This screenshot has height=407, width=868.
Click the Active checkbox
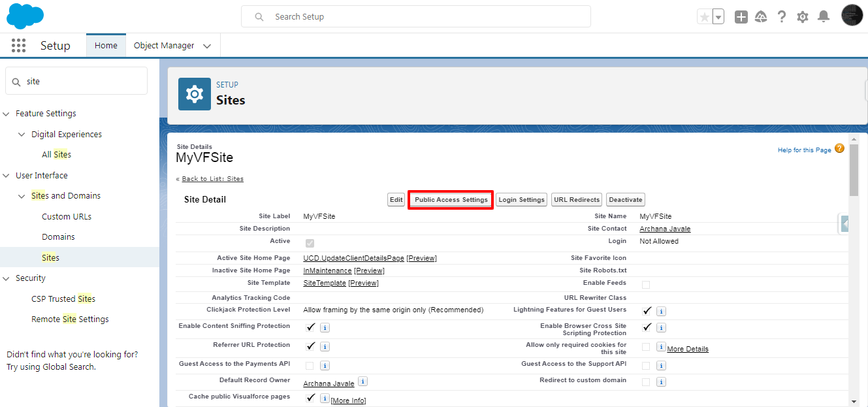coord(310,243)
